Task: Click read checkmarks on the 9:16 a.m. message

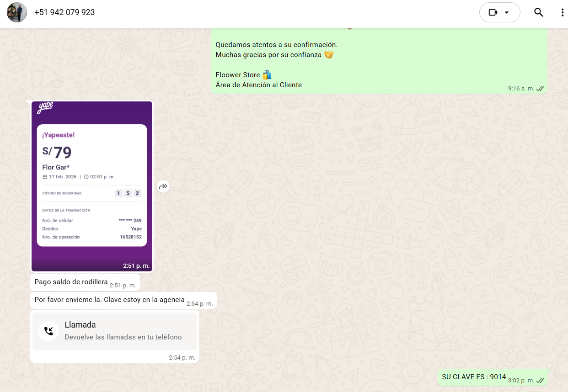Action: (x=540, y=88)
